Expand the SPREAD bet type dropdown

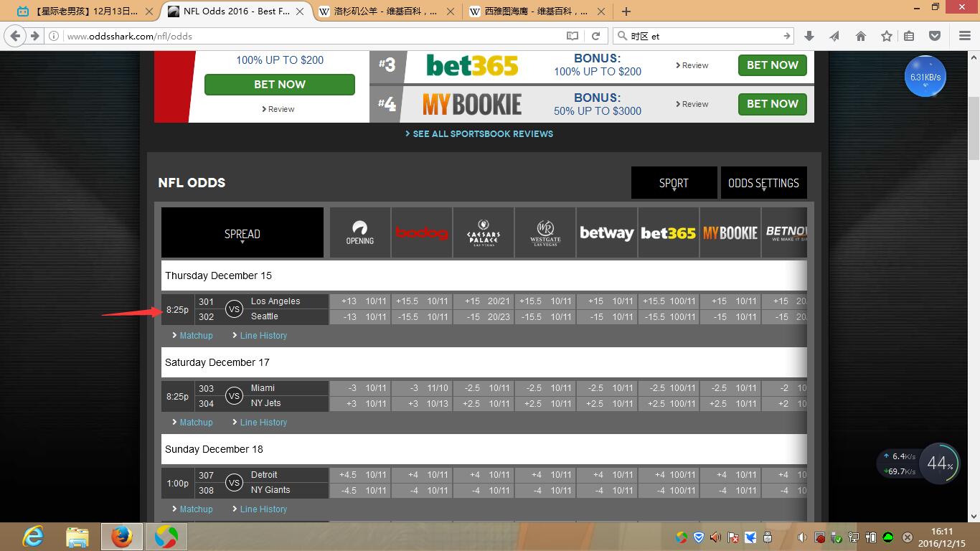(242, 233)
